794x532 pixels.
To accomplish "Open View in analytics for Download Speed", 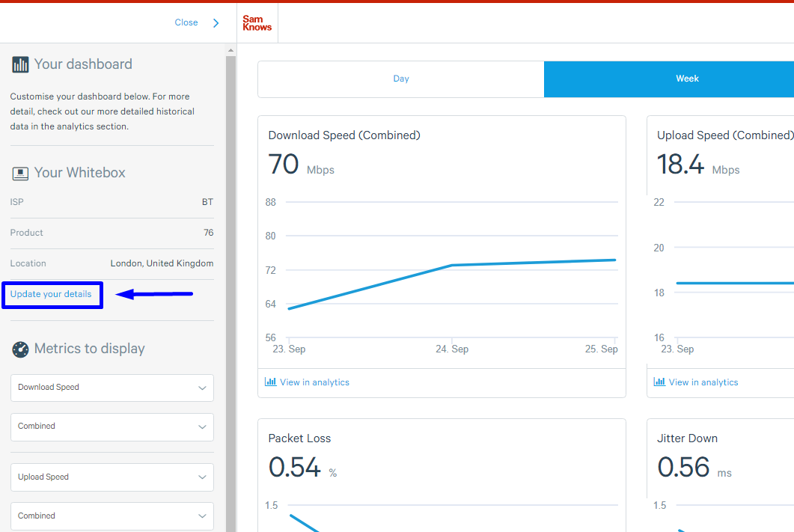I will click(x=314, y=382).
